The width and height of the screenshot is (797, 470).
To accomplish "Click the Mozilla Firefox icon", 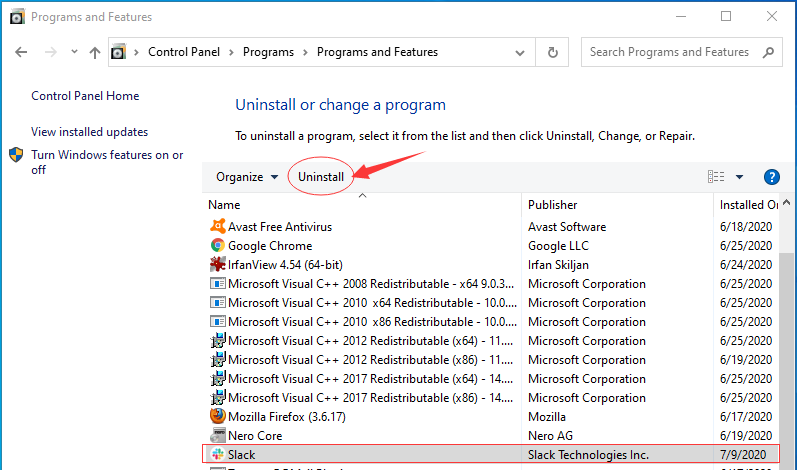I will click(218, 416).
